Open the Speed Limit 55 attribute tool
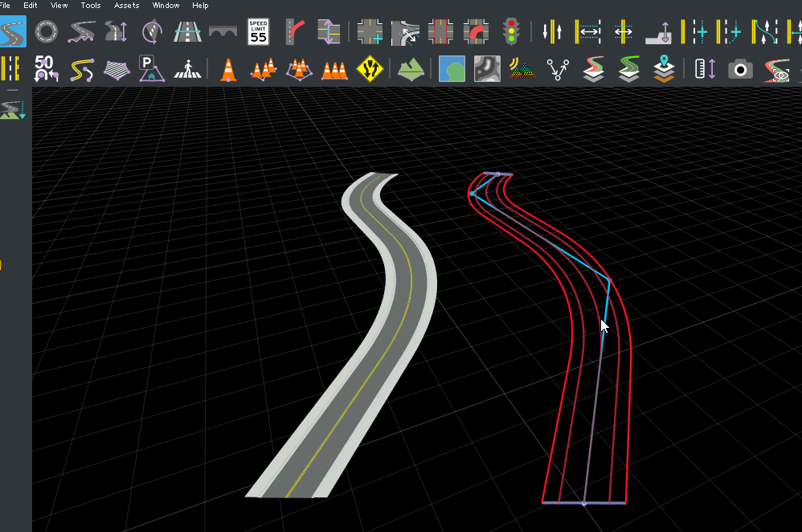Screen dimensions: 802x532 [258, 32]
